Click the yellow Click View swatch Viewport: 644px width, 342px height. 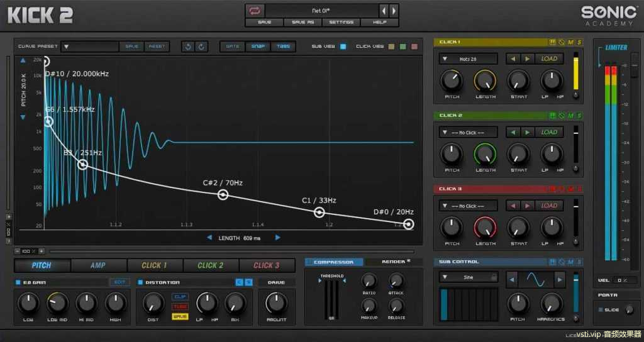(391, 47)
